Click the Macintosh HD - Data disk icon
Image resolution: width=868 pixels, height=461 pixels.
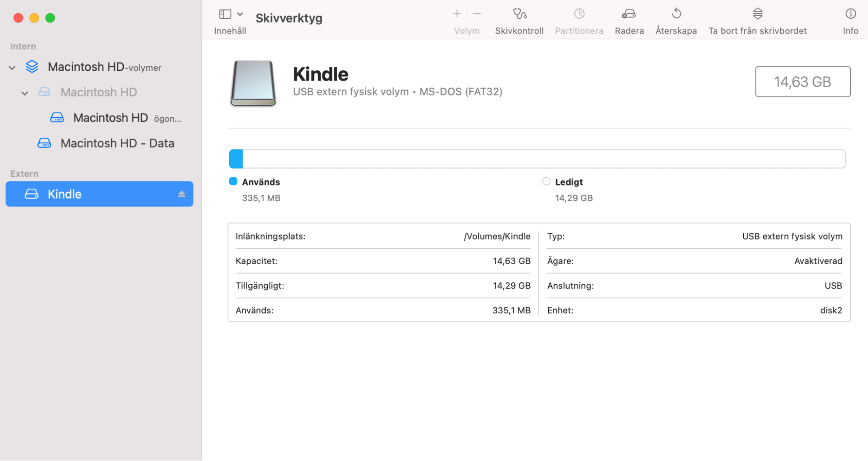(x=44, y=143)
